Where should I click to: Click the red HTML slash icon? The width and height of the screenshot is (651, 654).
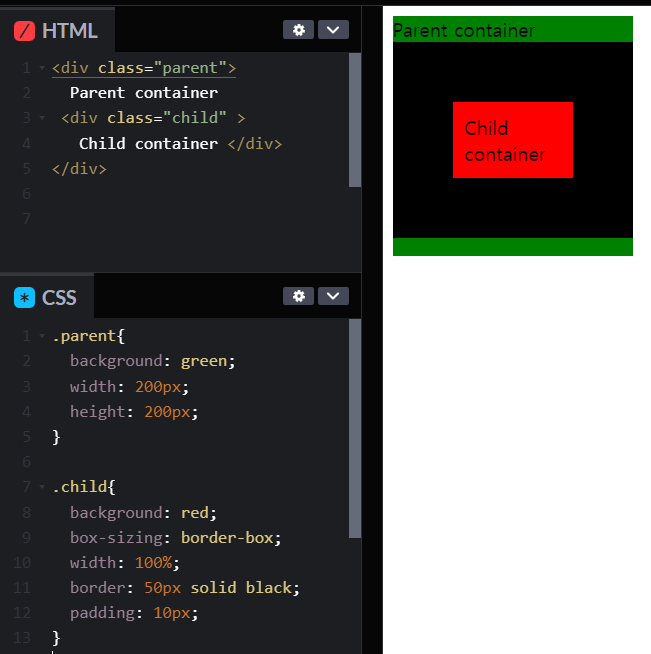tap(24, 31)
